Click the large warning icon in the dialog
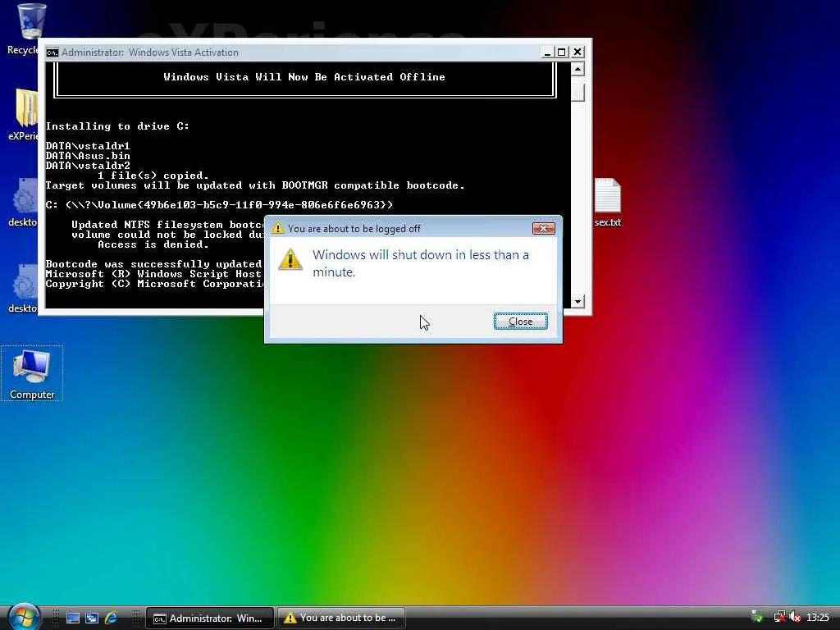 [290, 259]
